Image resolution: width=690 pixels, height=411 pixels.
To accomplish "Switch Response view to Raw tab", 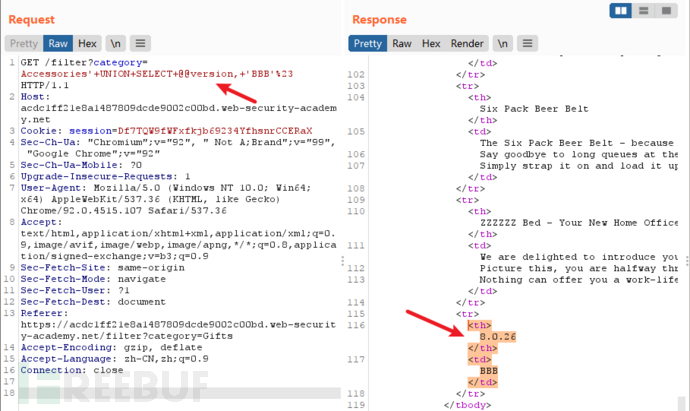I will [x=402, y=44].
